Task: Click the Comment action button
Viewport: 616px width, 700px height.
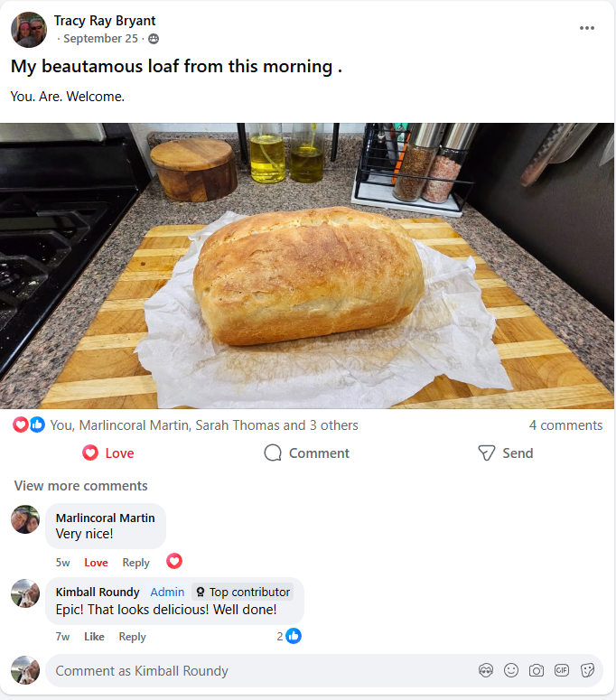Action: (x=307, y=453)
